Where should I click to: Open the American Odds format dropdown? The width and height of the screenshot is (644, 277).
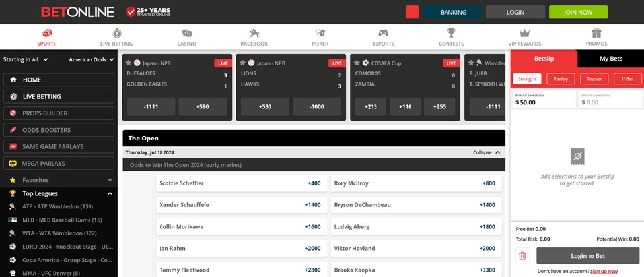(91, 59)
